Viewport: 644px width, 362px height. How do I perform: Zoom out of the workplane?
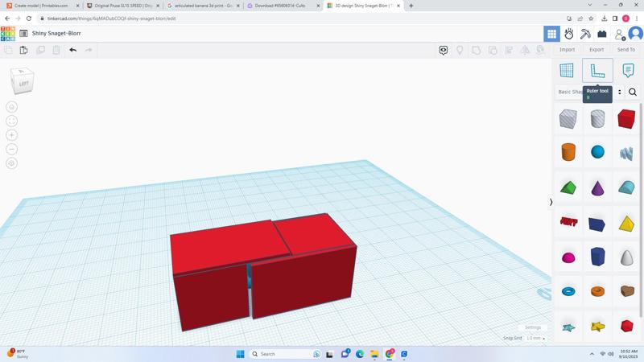coord(11,149)
